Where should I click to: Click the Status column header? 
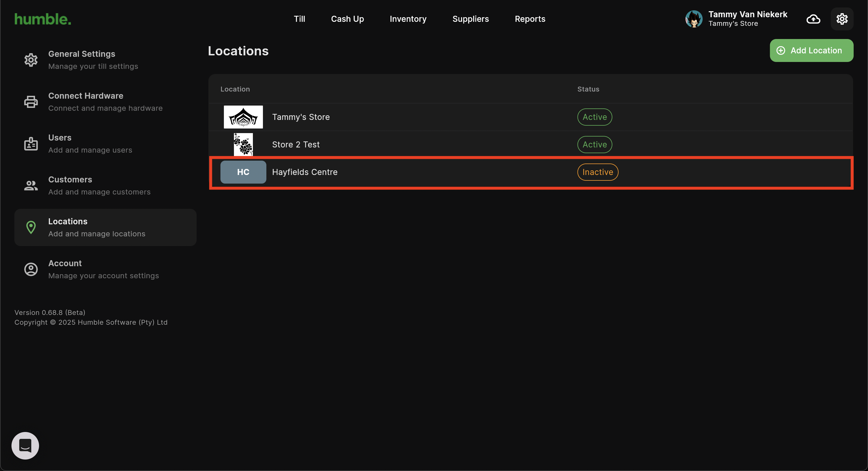(588, 89)
